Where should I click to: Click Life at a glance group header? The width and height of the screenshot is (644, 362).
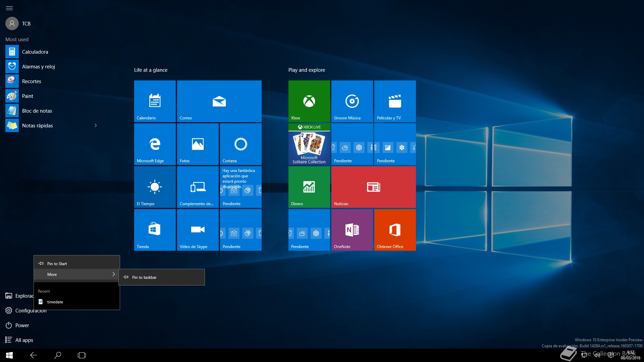pyautogui.click(x=151, y=70)
